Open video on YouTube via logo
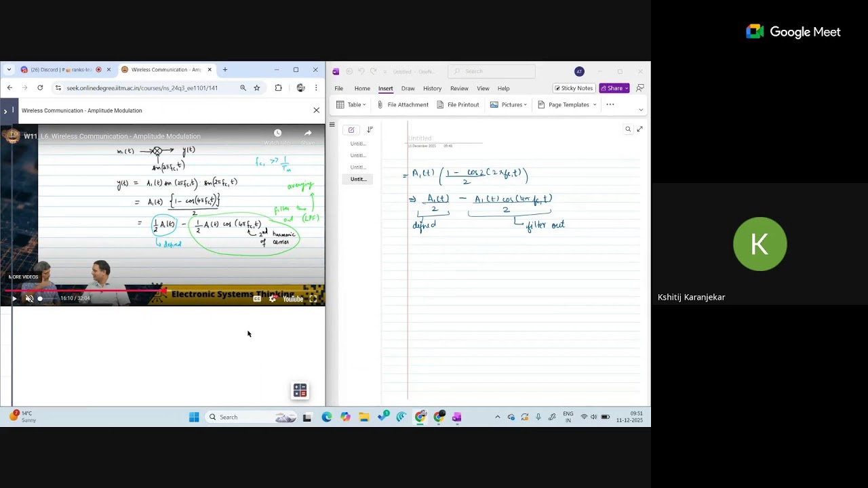 coord(293,299)
